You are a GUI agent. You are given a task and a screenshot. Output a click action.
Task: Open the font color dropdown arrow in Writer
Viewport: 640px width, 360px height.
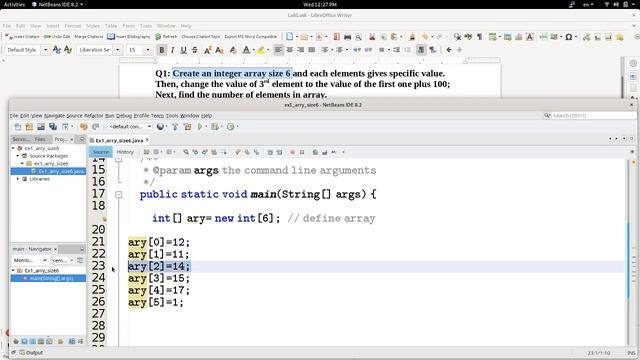click(253, 50)
